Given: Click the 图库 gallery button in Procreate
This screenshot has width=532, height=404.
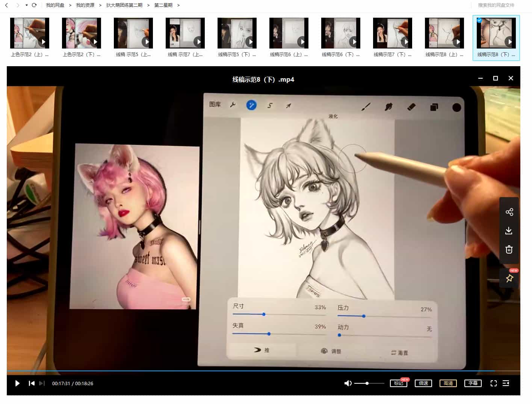Looking at the screenshot, I should (215, 104).
